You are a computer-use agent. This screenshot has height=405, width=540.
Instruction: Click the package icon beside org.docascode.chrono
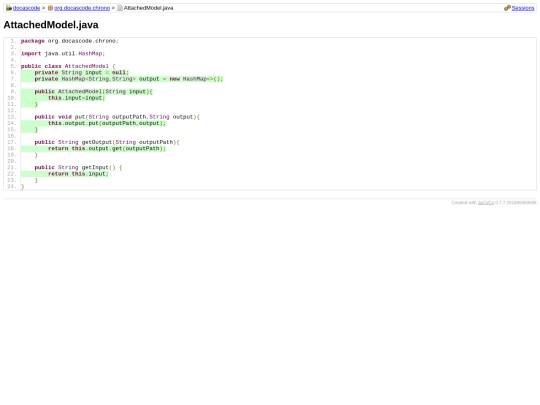point(50,8)
